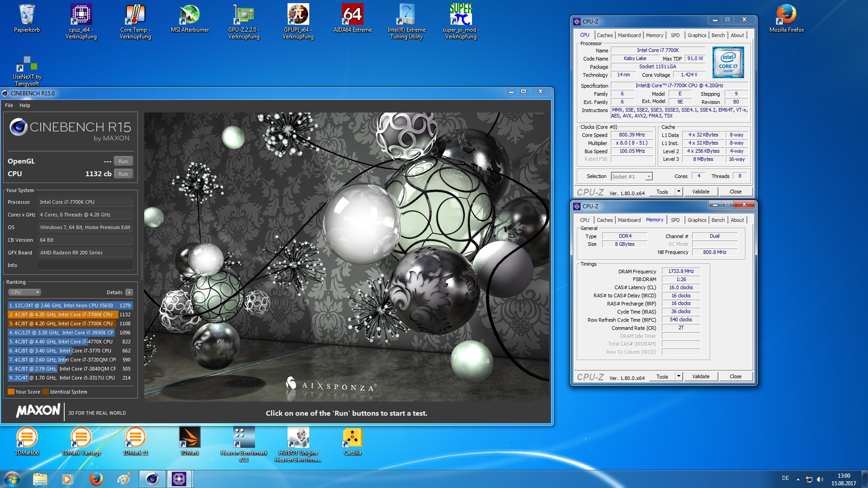Switch to CPU-Z taskbar button
The height and width of the screenshot is (488, 868).
coord(179,479)
